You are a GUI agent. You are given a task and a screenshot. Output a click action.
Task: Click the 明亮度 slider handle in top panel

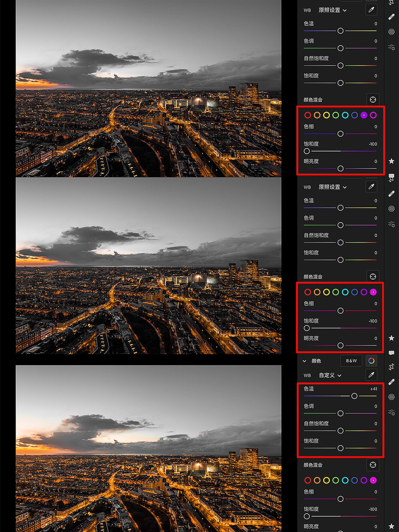tap(340, 169)
